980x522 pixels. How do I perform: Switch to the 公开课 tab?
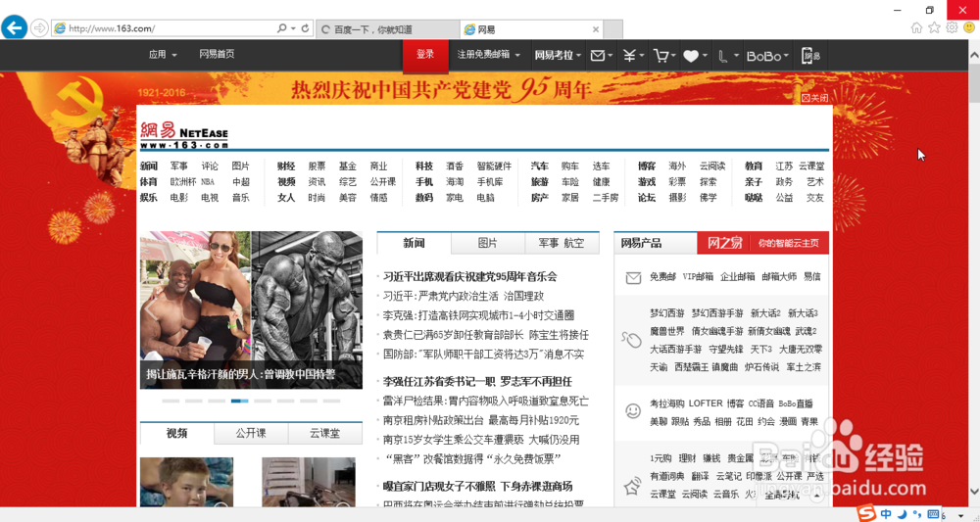(251, 433)
